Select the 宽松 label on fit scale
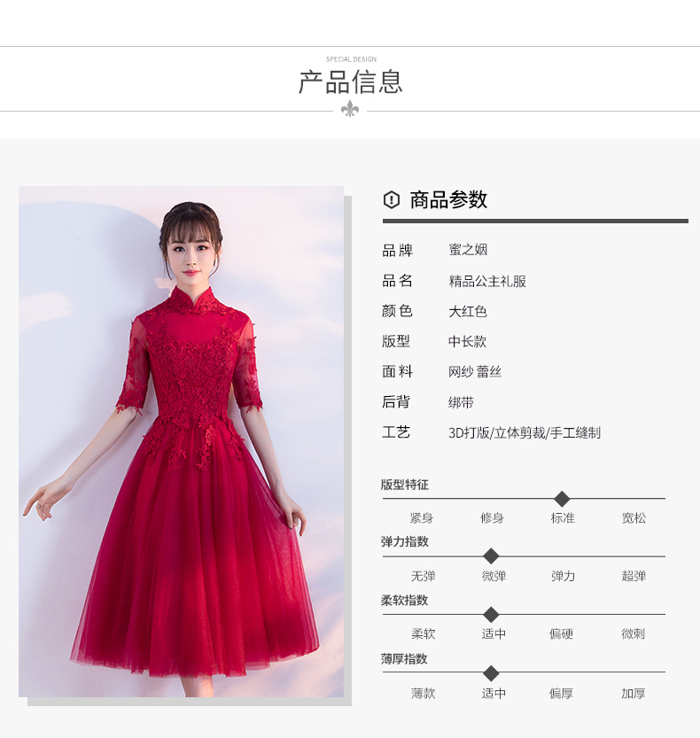Screen dimensions: 700x738 pos(634,518)
